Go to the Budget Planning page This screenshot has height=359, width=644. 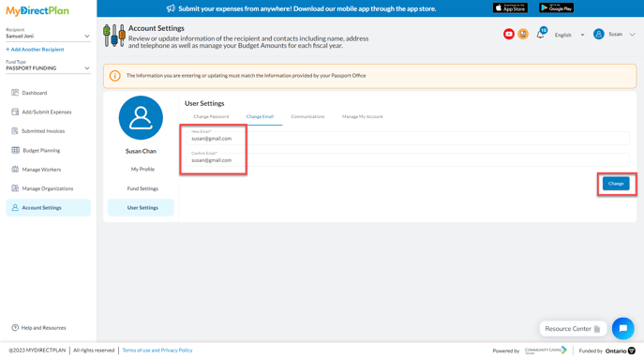tap(41, 150)
